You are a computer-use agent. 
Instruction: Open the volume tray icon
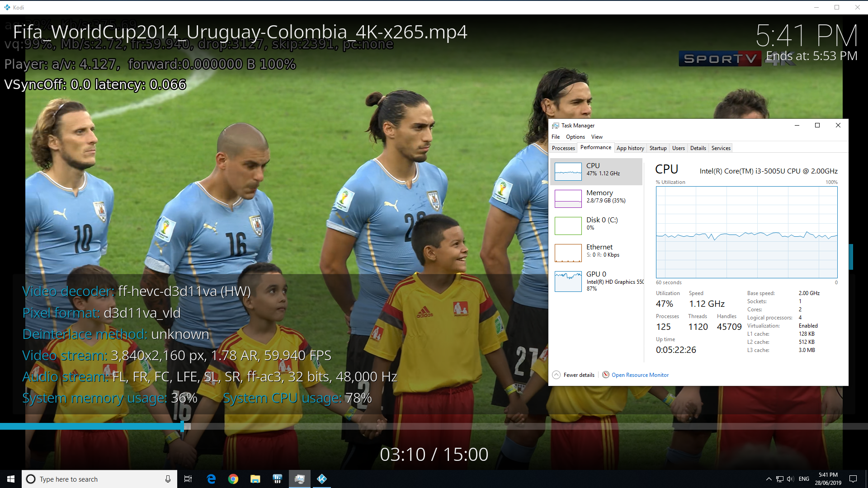pyautogui.click(x=790, y=479)
